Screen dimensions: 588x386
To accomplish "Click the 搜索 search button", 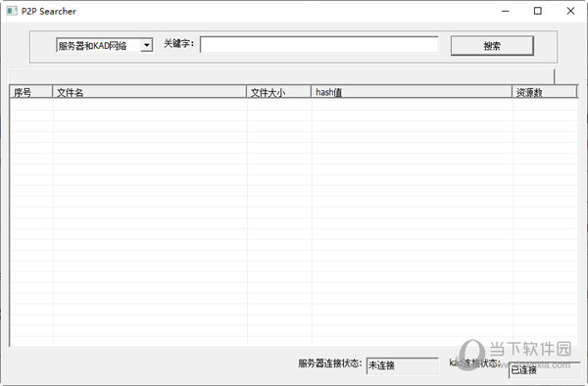I will click(x=492, y=46).
